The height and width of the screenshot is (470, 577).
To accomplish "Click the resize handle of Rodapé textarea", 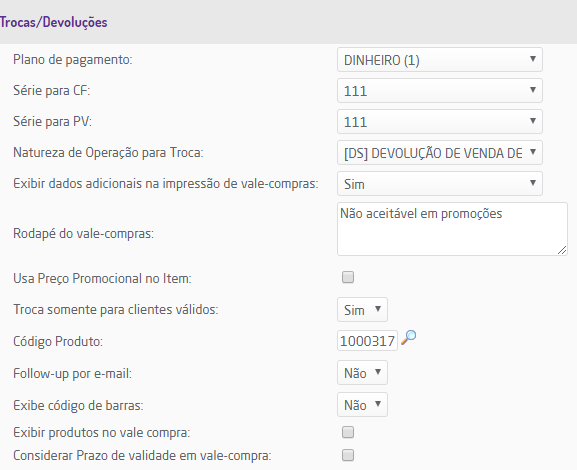I will (x=562, y=250).
